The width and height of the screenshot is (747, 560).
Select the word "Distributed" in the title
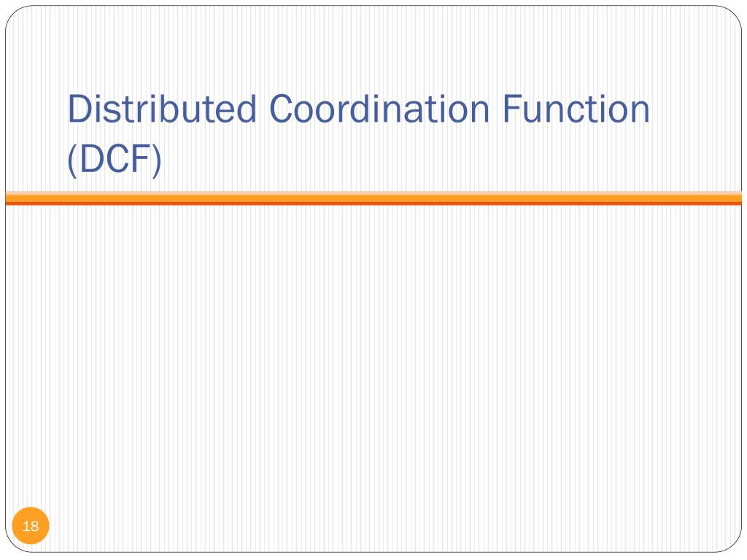[163, 109]
